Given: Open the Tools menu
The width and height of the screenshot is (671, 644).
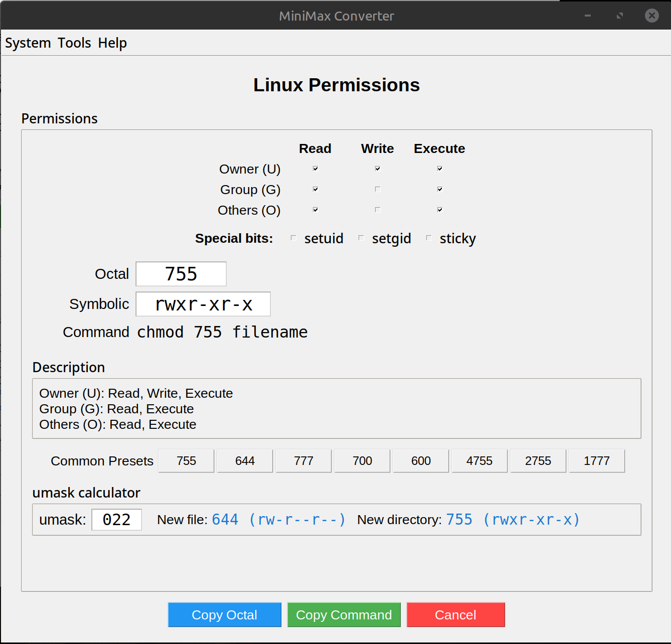Looking at the screenshot, I should tap(74, 43).
